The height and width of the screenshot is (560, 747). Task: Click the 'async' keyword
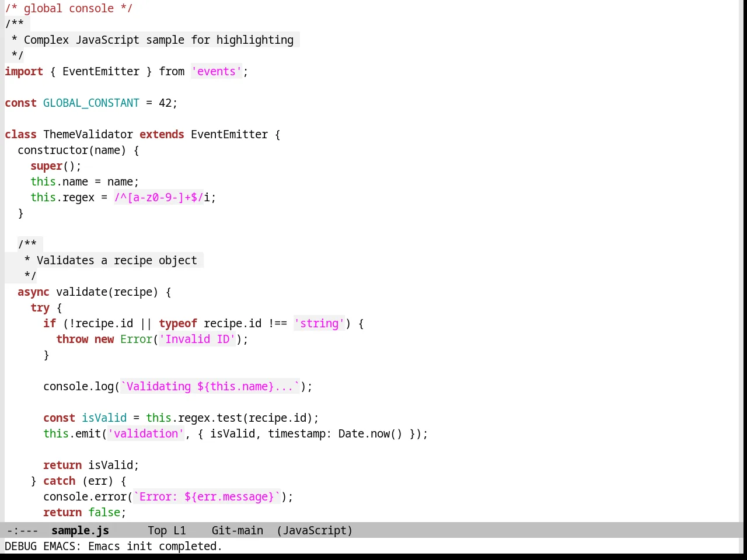coord(33,292)
